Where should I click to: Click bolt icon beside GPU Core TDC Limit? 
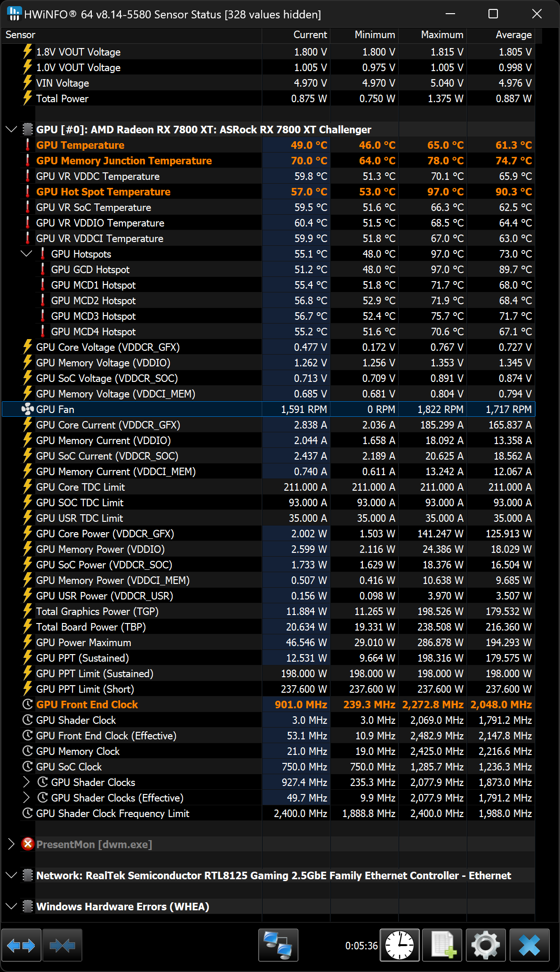28,486
